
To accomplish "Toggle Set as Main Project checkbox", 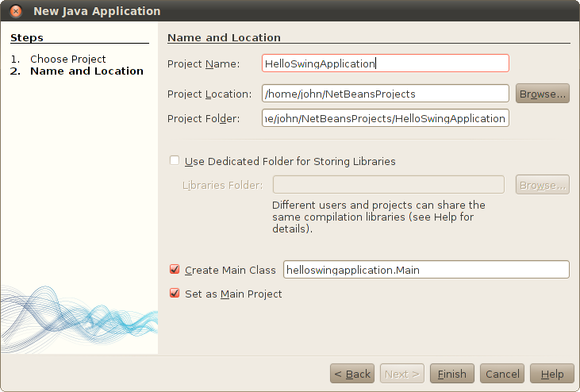I will tap(175, 294).
